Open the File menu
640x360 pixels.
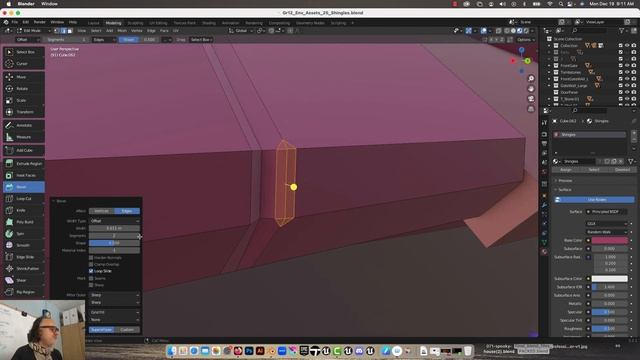(x=15, y=22)
